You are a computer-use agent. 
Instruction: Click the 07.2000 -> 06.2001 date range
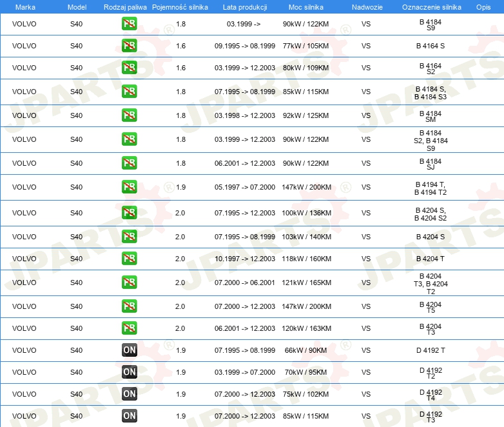click(x=245, y=283)
